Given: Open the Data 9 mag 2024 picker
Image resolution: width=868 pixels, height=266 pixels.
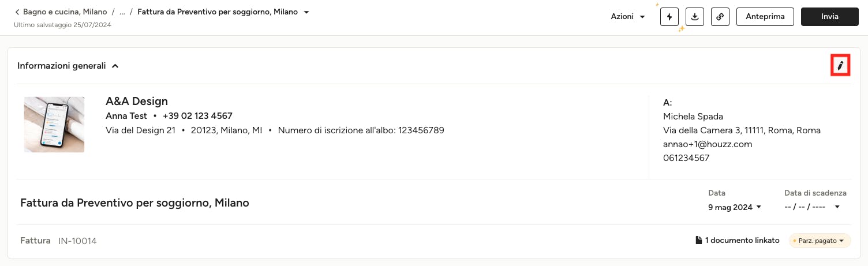Looking at the screenshot, I should [x=735, y=207].
